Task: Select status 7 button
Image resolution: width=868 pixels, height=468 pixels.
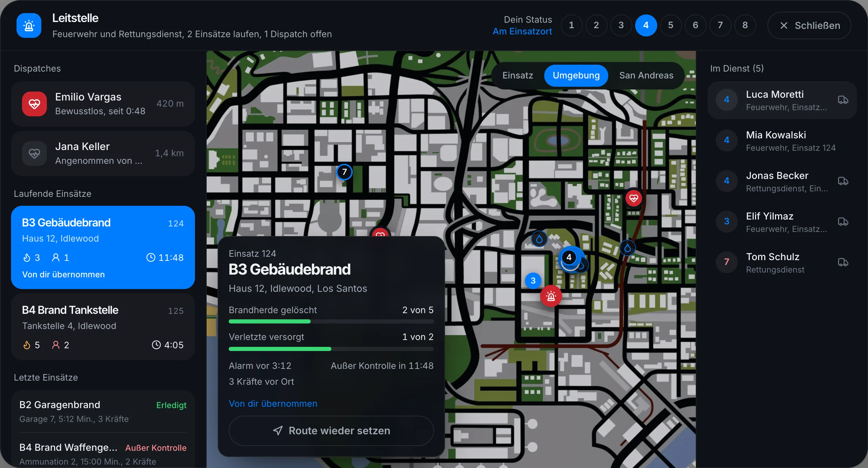Action: point(720,25)
